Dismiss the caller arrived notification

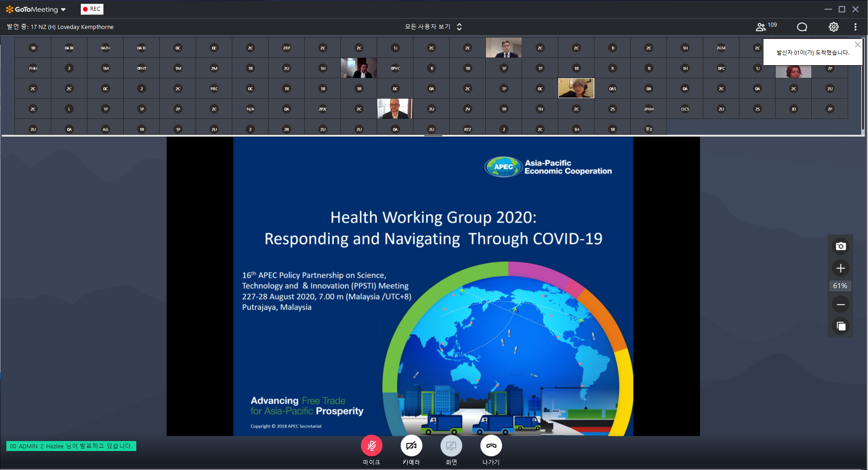857,44
